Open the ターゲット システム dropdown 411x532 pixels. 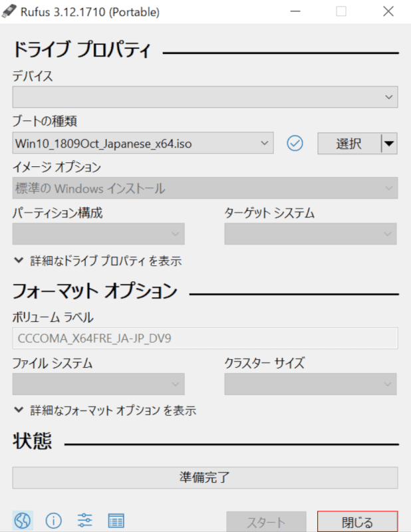tap(310, 234)
